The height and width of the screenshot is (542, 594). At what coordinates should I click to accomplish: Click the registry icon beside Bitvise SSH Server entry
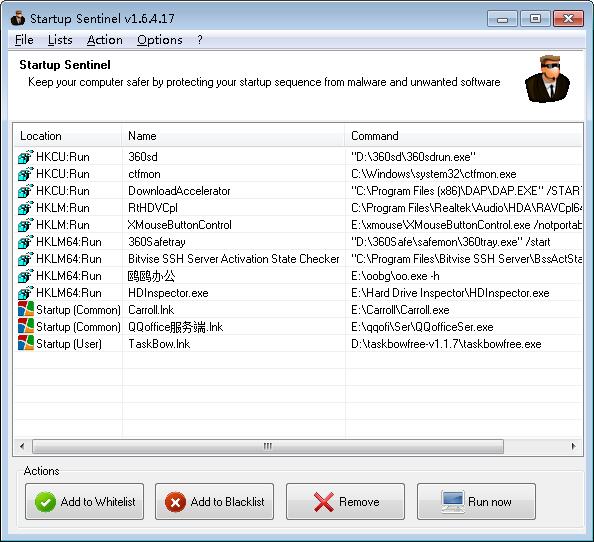pyautogui.click(x=26, y=259)
